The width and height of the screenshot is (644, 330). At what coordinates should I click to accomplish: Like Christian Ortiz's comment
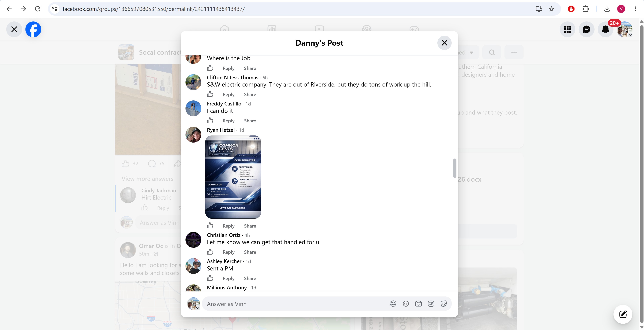tap(210, 252)
